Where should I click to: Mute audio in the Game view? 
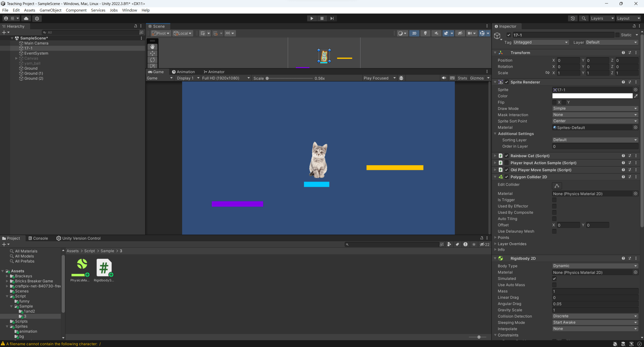click(444, 78)
